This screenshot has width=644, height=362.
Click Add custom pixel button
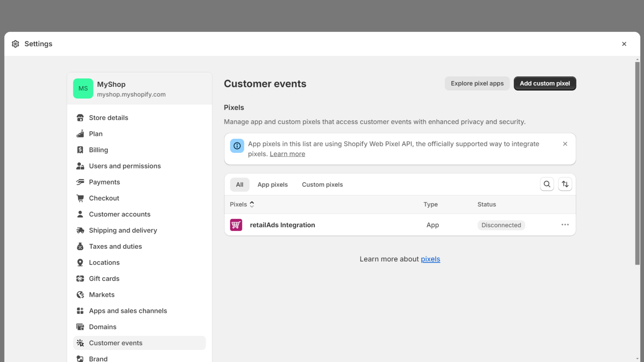(545, 84)
